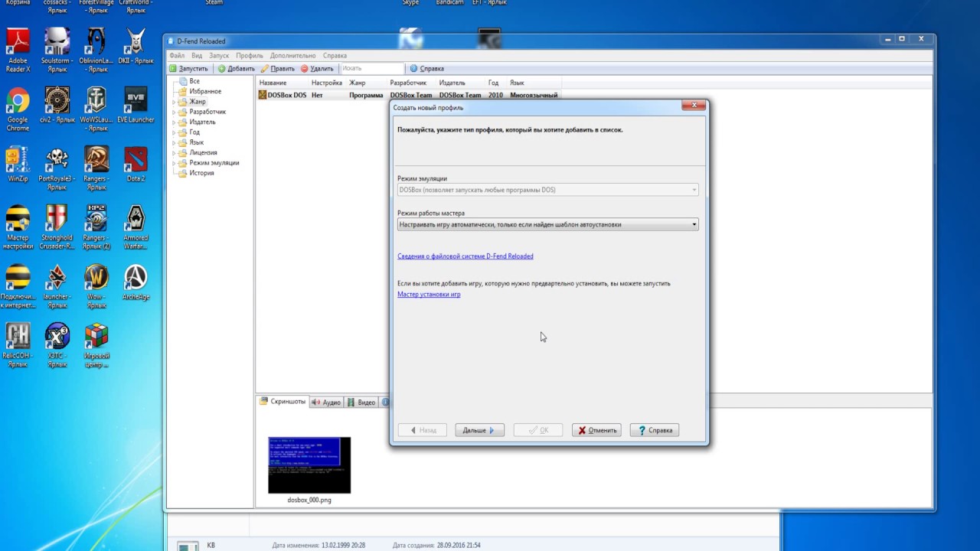Expand the Лицензия tree node arrow
Image resolution: width=980 pixels, height=551 pixels.
click(174, 152)
